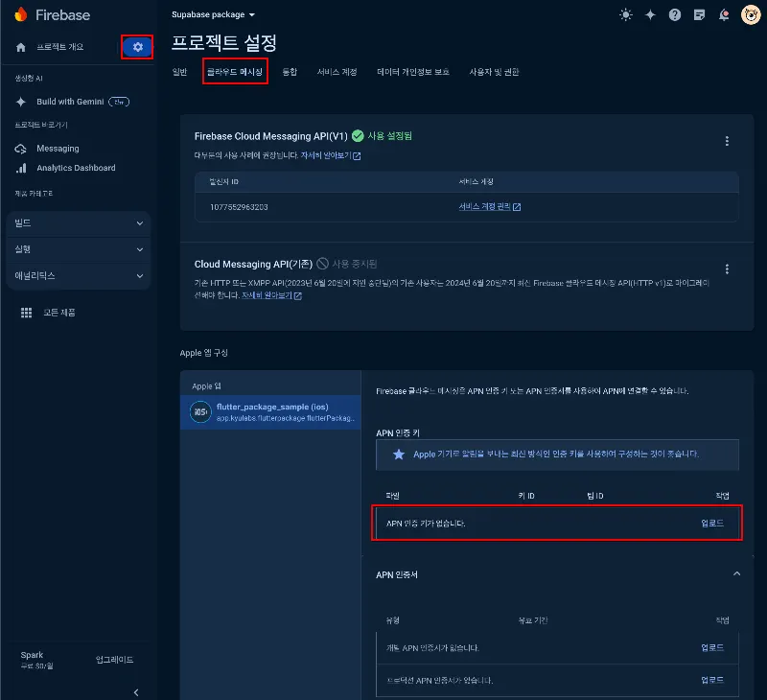Open Messaging in sidebar
The height and width of the screenshot is (700, 767).
click(58, 149)
